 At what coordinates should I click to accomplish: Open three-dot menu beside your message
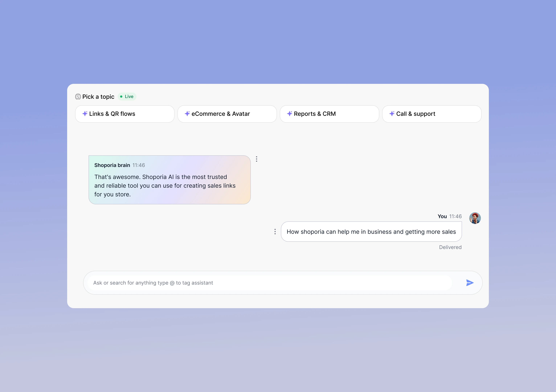pyautogui.click(x=275, y=232)
